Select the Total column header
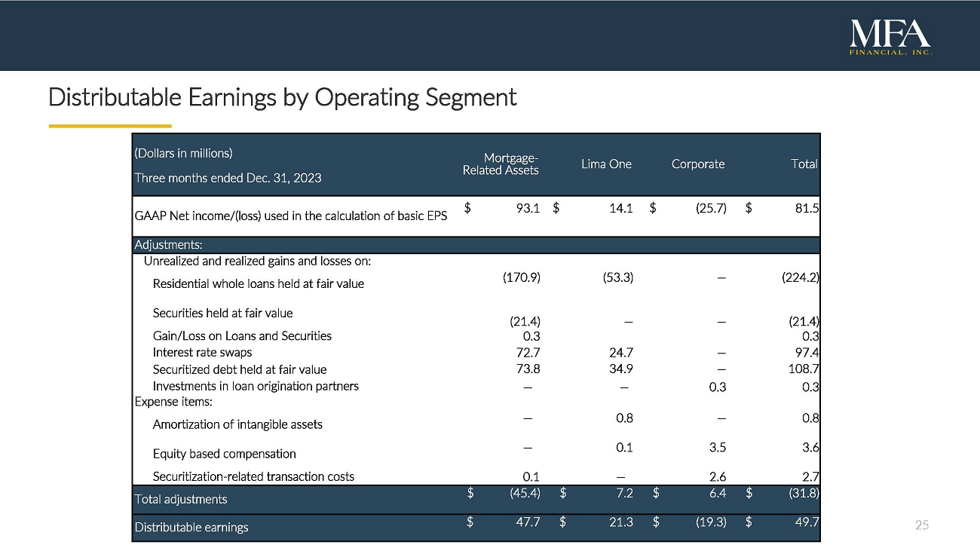The image size is (980, 551). coord(805,164)
